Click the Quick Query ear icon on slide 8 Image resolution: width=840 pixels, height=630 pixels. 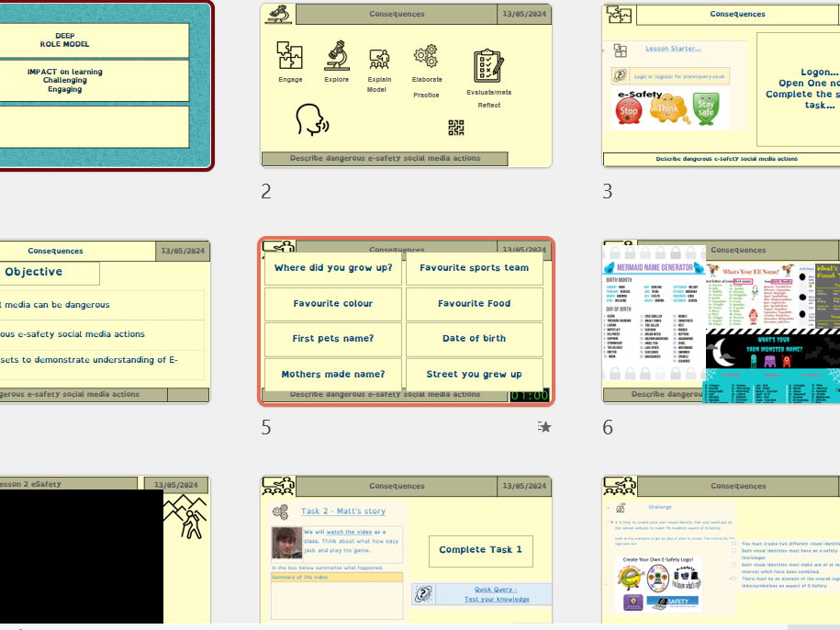coord(423,593)
